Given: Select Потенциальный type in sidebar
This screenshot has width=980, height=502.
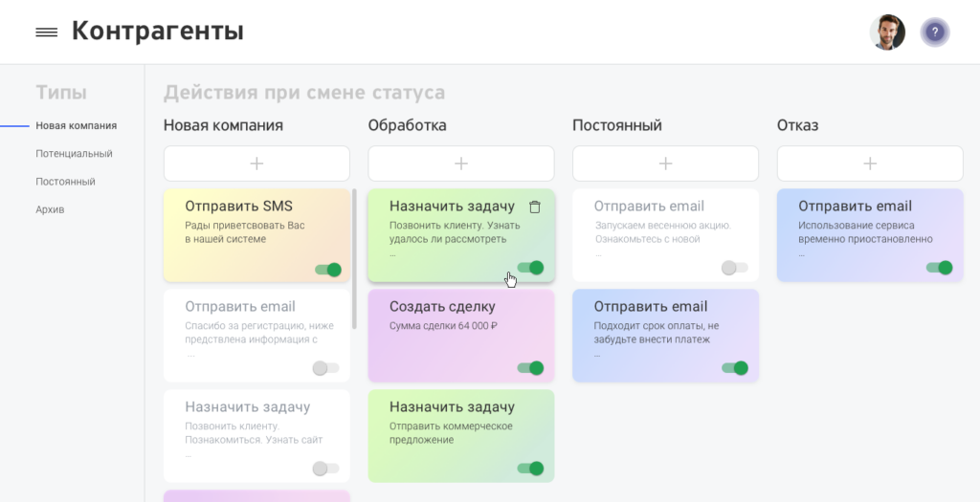Looking at the screenshot, I should pyautogui.click(x=74, y=153).
